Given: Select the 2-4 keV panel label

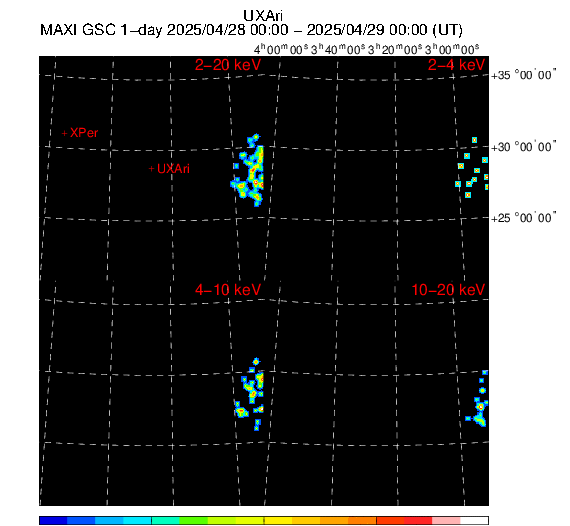Looking at the screenshot, I should (x=456, y=65).
